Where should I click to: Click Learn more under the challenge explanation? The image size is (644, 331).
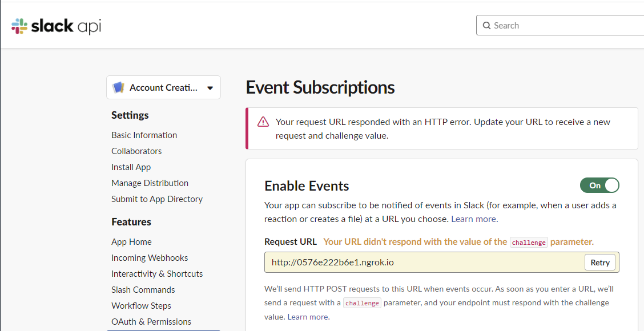coord(308,316)
